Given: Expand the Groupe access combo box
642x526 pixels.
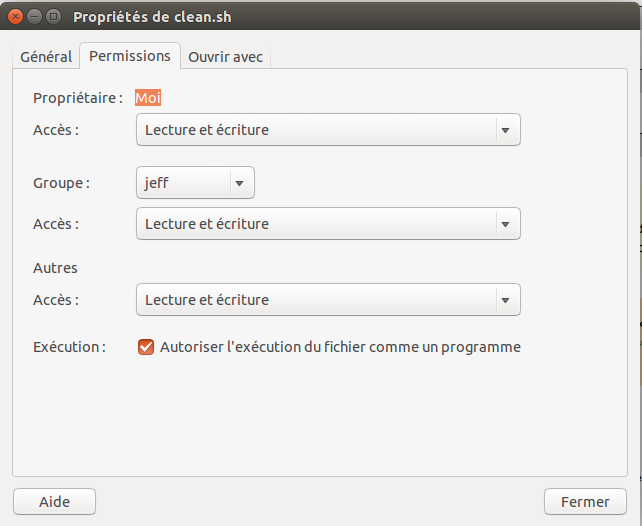Looking at the screenshot, I should tap(316, 224).
